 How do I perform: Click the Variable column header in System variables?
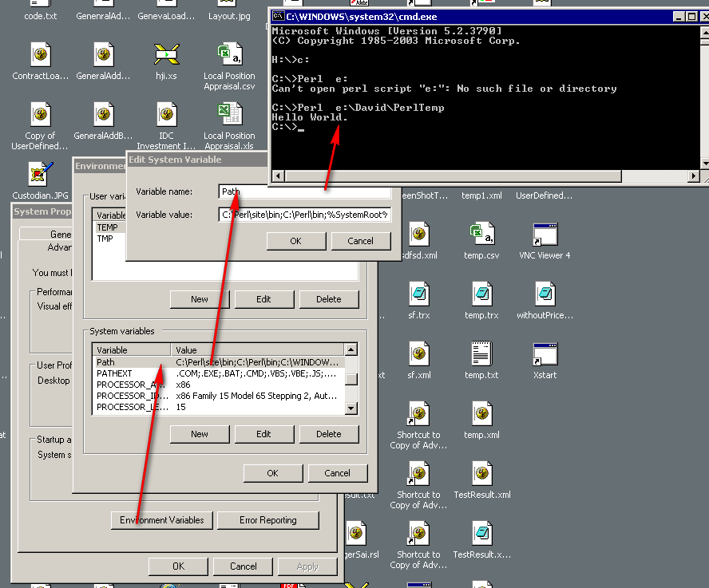pos(132,349)
